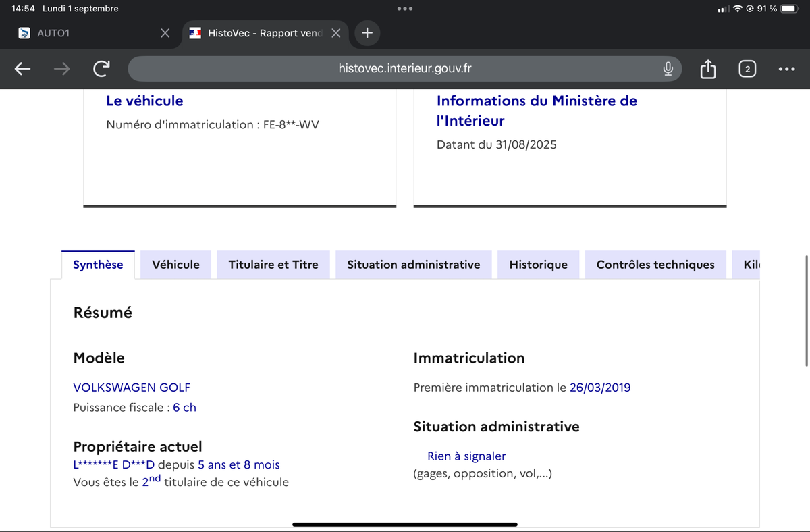Click the 6 ch fiscal power value
The height and width of the screenshot is (532, 810).
(x=184, y=408)
